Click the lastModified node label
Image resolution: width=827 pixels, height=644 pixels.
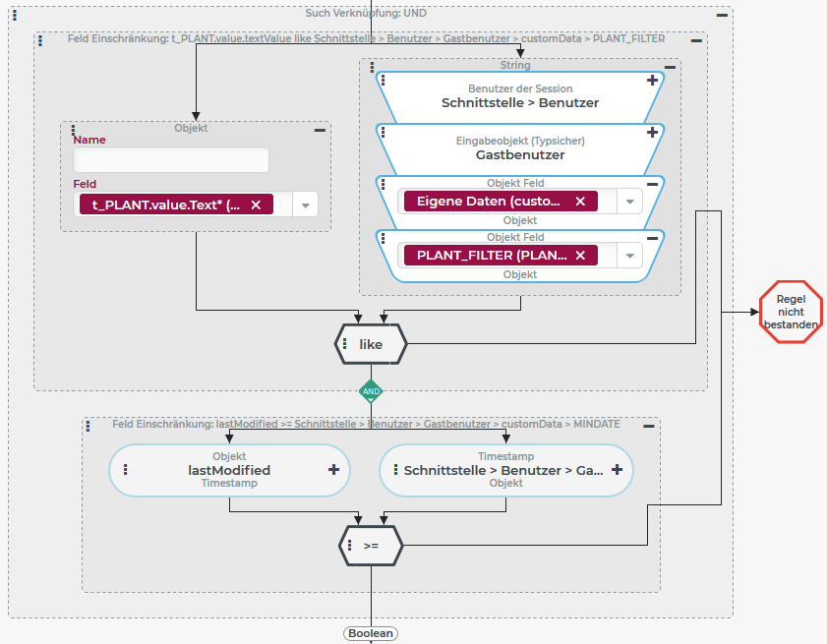pos(229,470)
